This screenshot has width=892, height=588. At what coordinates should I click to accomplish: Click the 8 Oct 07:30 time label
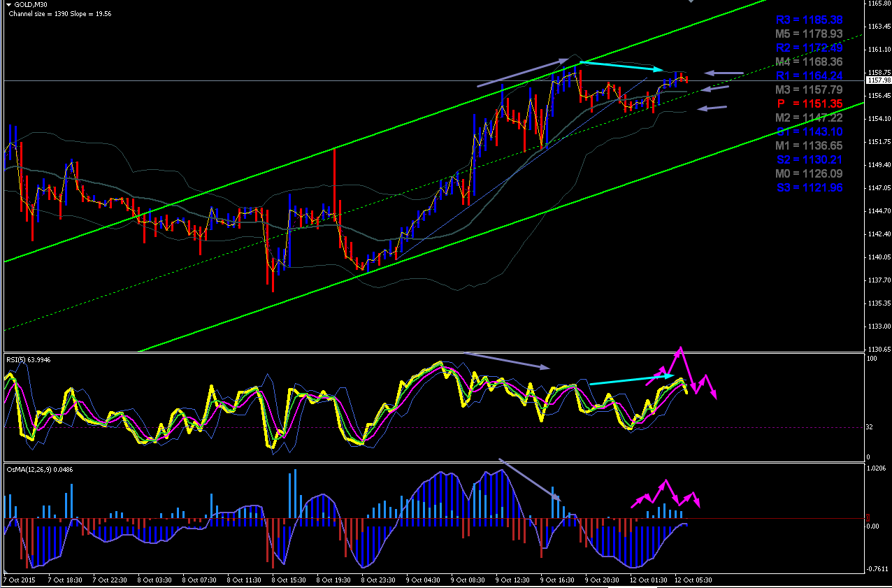[199, 580]
